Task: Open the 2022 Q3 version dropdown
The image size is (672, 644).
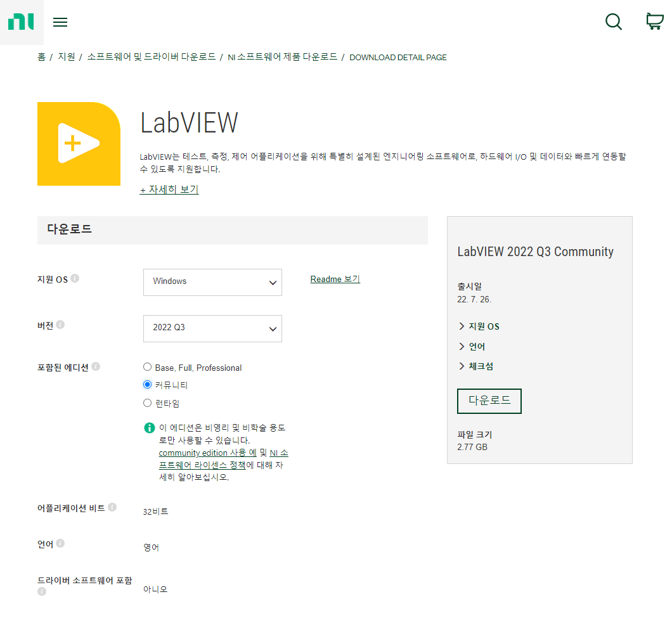Action: click(x=212, y=328)
